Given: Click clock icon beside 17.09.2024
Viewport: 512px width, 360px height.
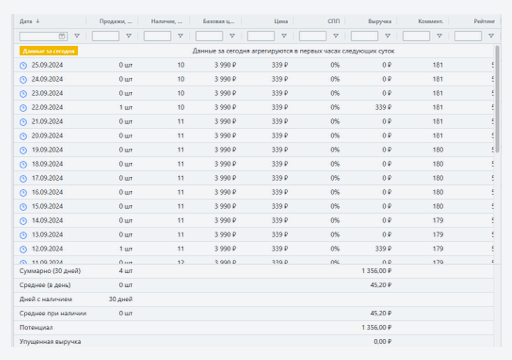Looking at the screenshot, I should [23, 179].
